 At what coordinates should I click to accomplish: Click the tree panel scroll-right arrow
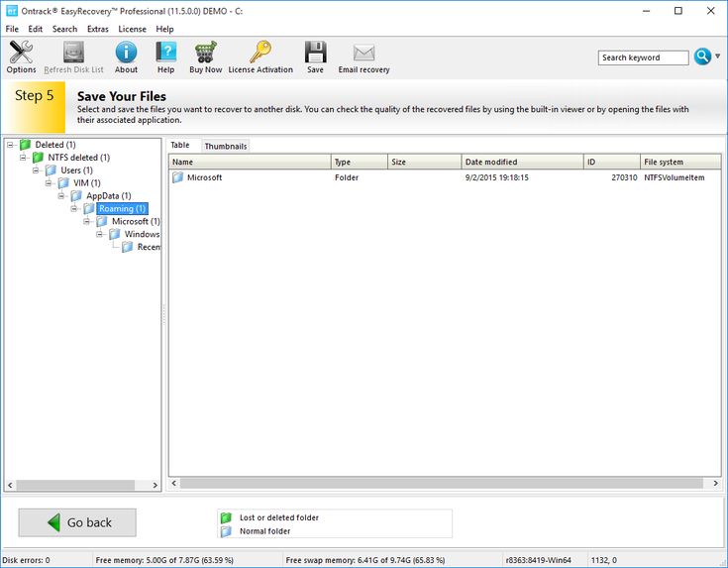click(156, 486)
